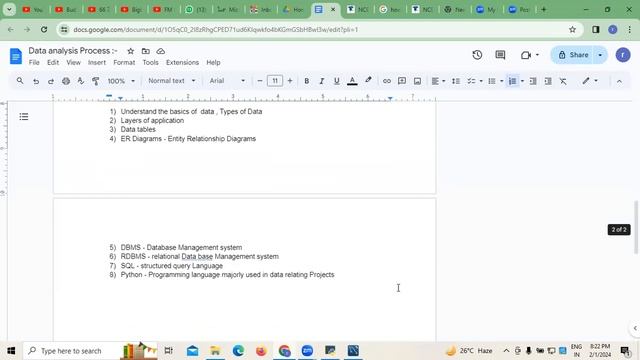
Task: Toggle the bulleted list
Action: tap(492, 81)
